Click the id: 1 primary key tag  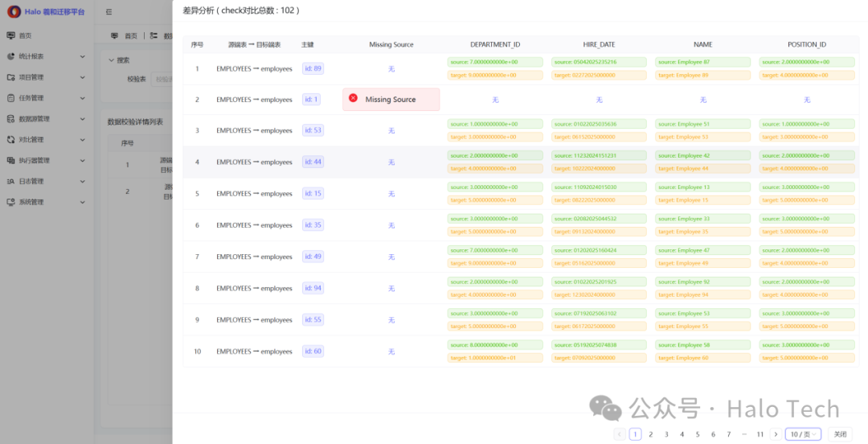(311, 100)
